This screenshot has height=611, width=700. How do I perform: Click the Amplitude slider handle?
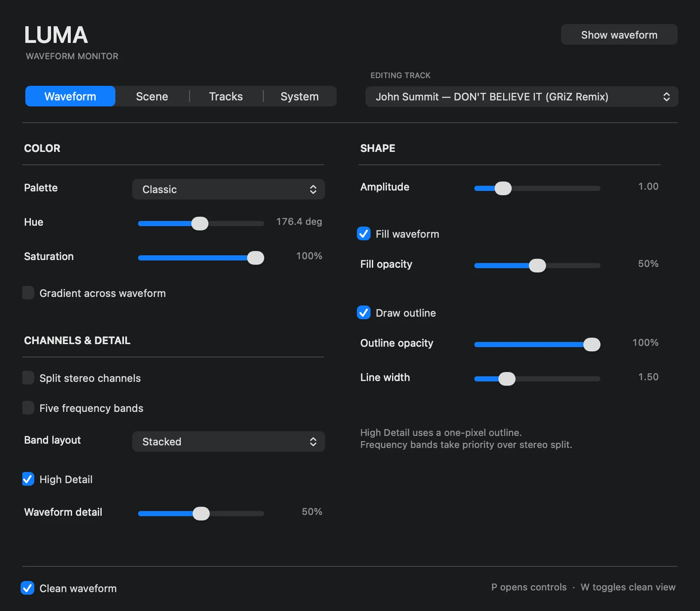pyautogui.click(x=503, y=188)
